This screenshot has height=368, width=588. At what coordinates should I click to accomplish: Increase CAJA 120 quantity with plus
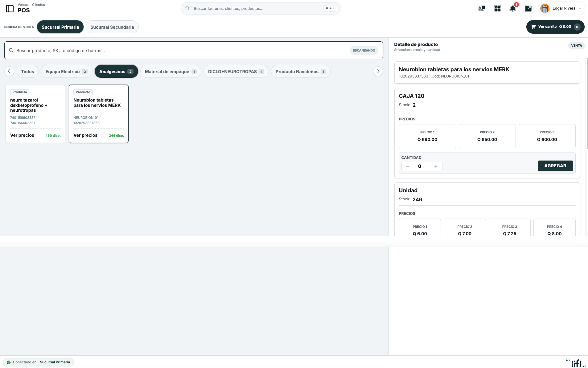pyautogui.click(x=436, y=166)
